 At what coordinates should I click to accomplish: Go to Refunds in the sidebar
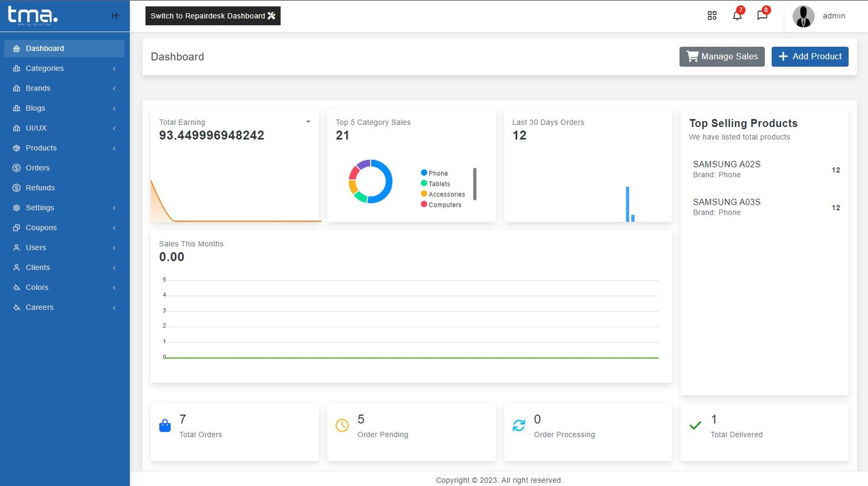(40, 188)
